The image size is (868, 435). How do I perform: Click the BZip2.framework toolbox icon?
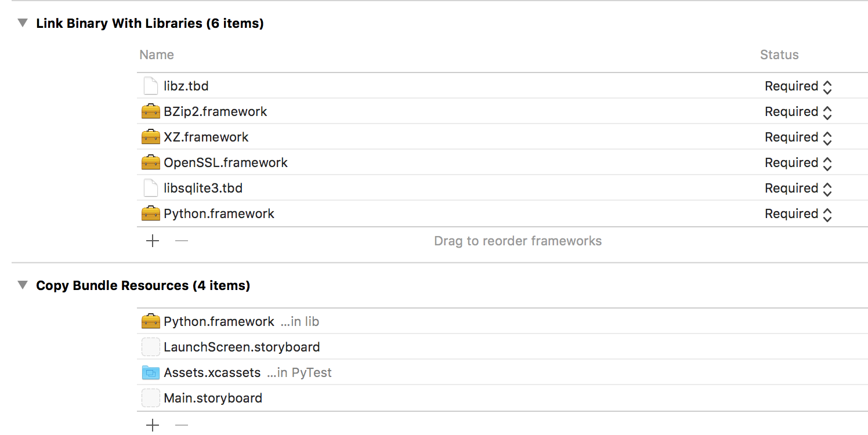(151, 111)
